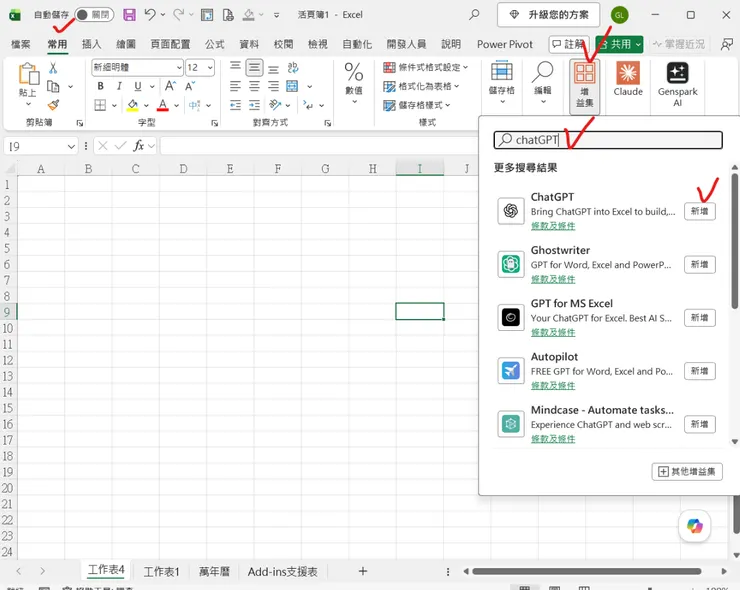Add a new sheet with plus button
This screenshot has width=740, height=590.
[x=362, y=571]
